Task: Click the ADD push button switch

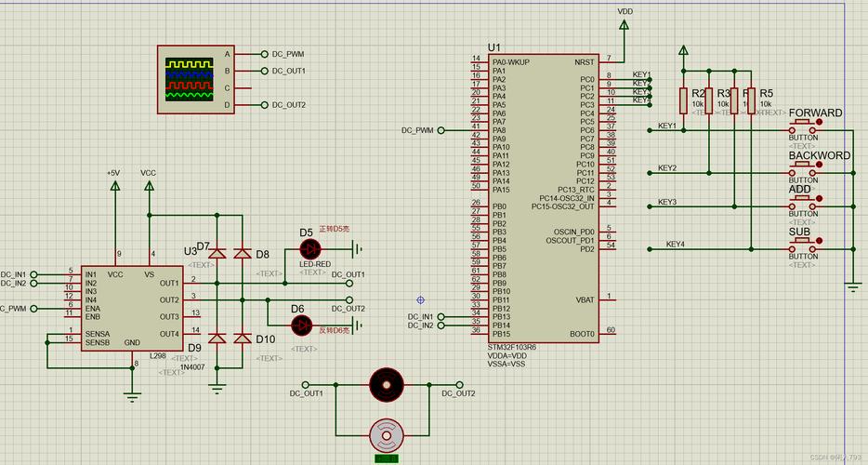Action: pos(803,204)
